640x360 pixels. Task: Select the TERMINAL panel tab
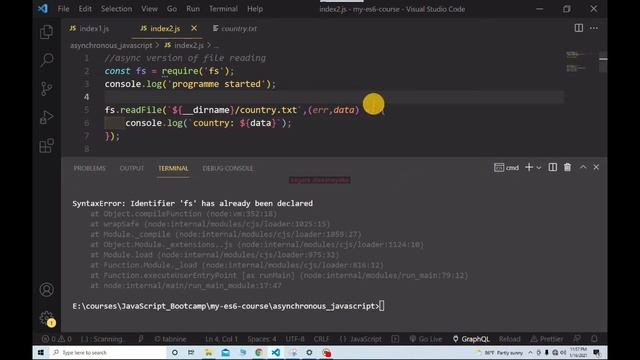[x=173, y=168]
